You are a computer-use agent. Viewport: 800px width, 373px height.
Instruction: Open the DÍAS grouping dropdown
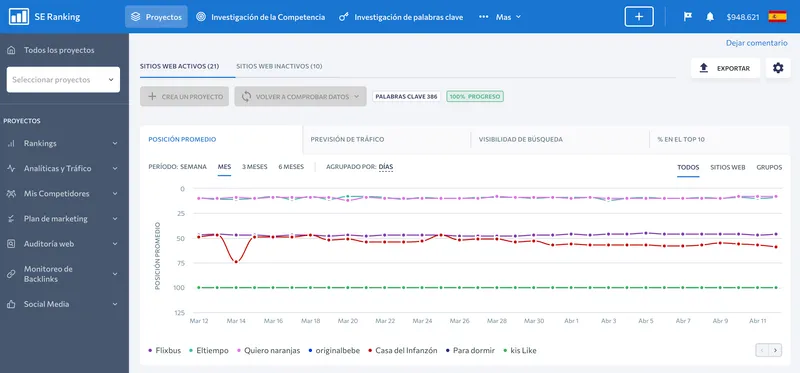pos(386,167)
